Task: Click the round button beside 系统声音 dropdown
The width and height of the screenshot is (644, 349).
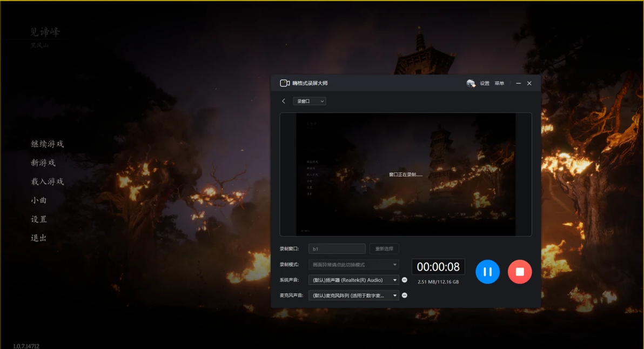Action: pos(405,280)
